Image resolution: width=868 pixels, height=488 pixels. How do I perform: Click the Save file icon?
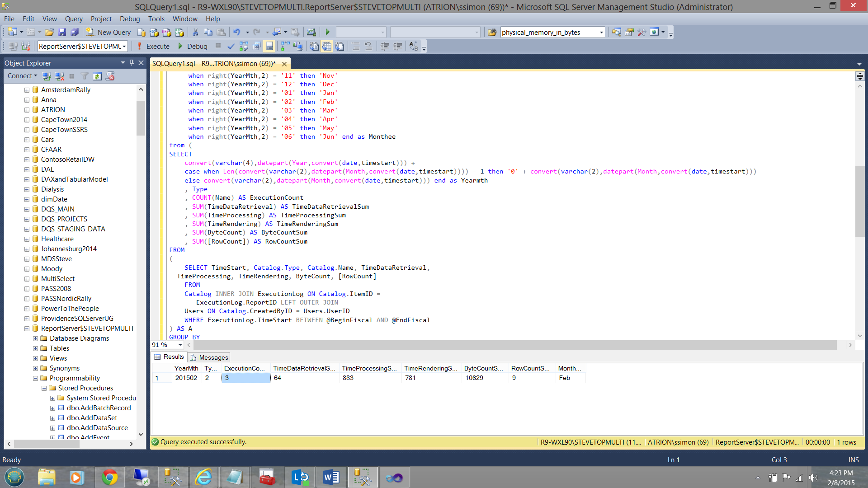tap(62, 32)
